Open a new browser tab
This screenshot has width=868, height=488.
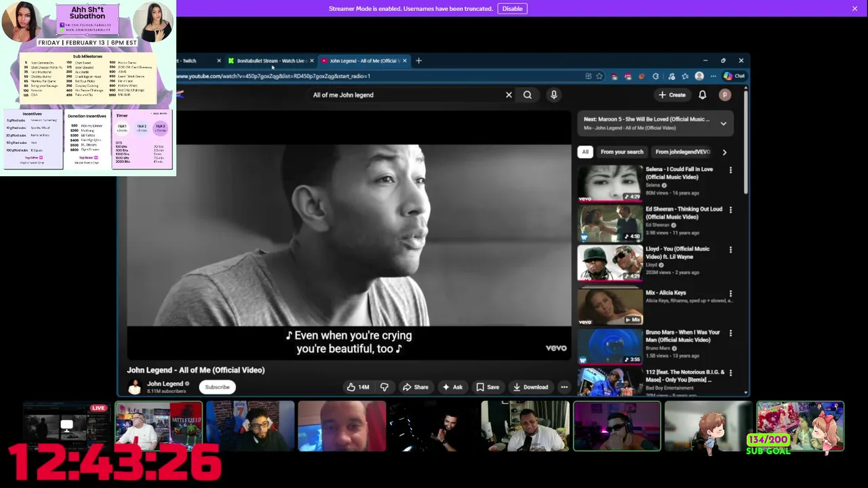pyautogui.click(x=418, y=60)
